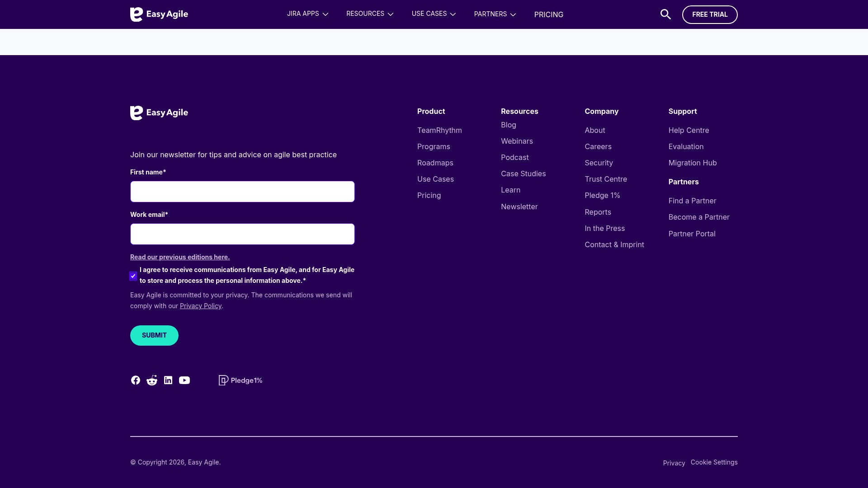Expand the RESOURCES dropdown menu
Viewport: 868px width, 488px height.
[370, 14]
